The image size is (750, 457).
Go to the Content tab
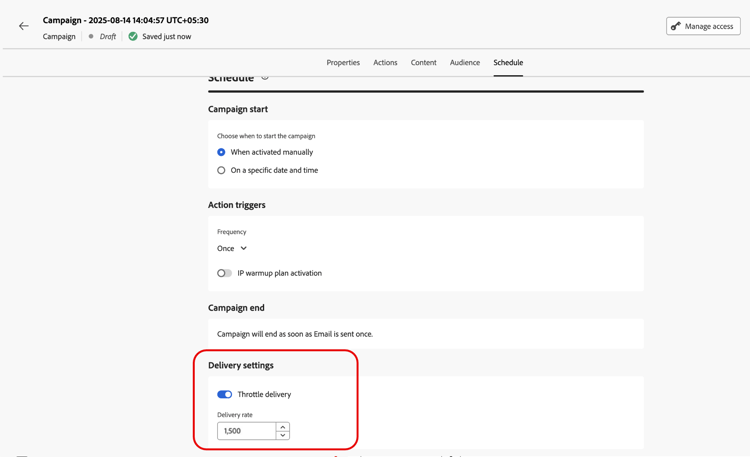(423, 62)
